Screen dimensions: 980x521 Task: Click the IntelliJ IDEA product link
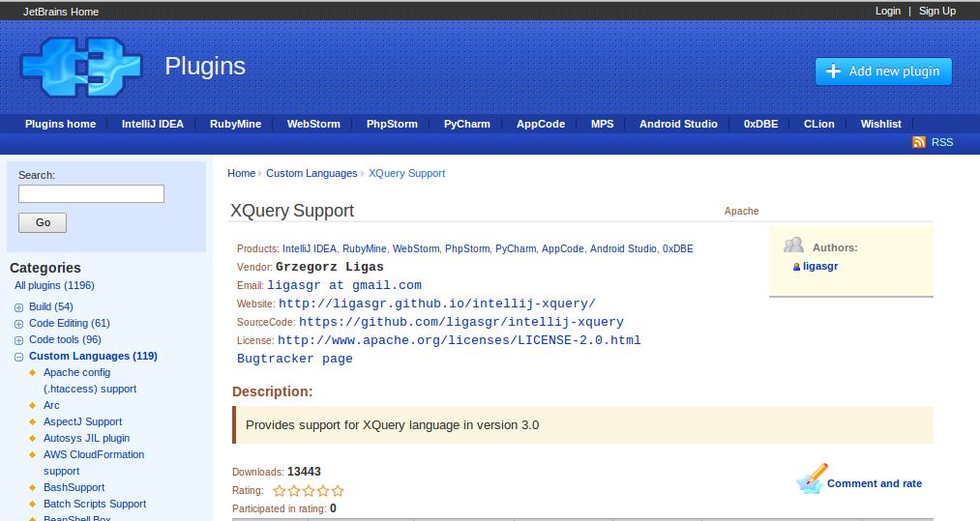coord(310,248)
